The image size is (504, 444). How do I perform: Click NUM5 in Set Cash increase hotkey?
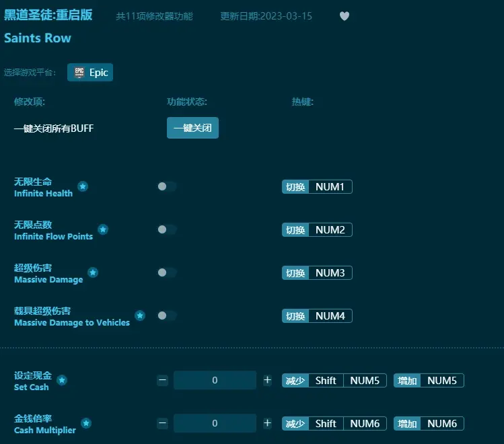click(x=442, y=380)
